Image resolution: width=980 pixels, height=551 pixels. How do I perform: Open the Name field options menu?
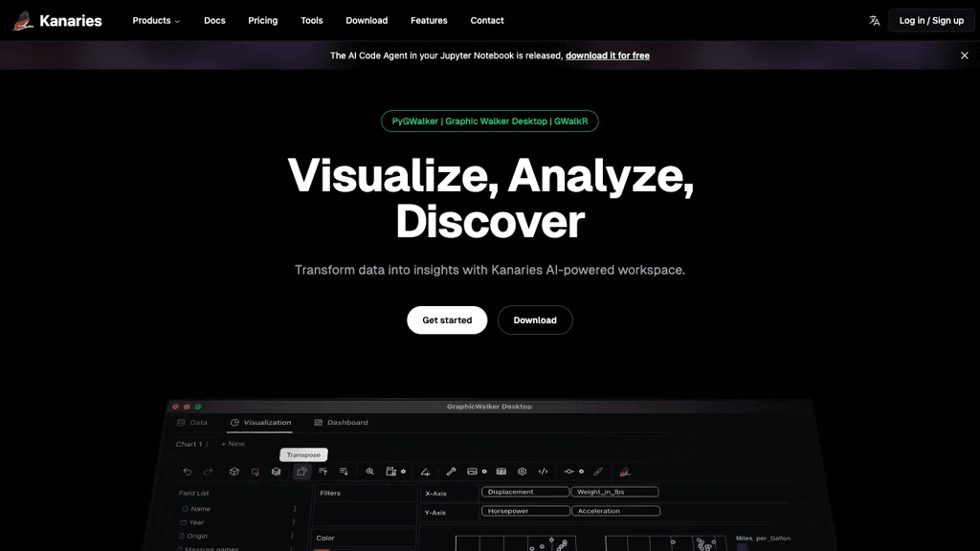pyautogui.click(x=295, y=509)
